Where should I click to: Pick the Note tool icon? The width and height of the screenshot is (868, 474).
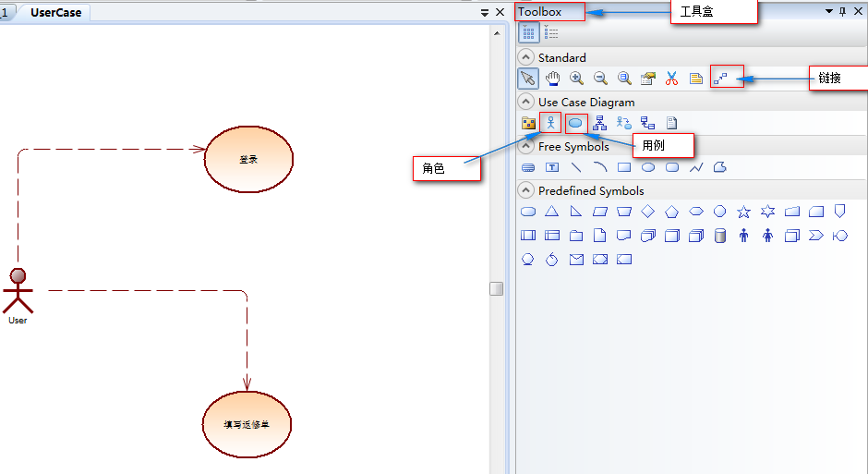(696, 79)
